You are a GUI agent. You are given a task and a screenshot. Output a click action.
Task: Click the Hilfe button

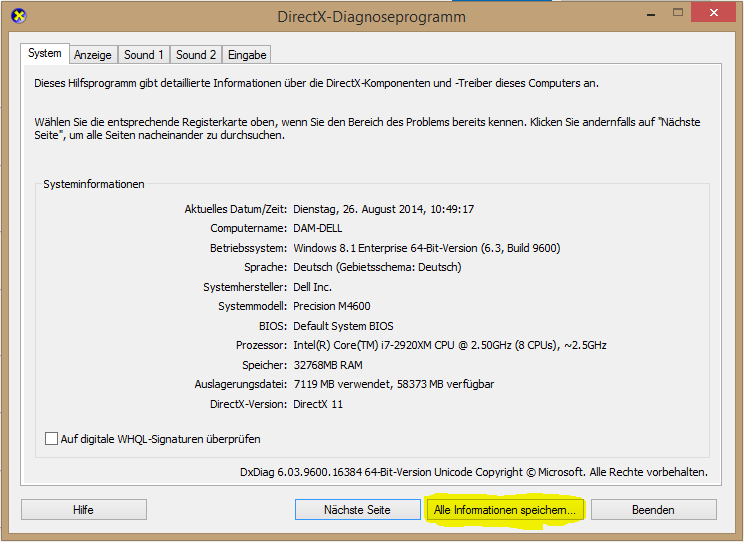click(x=84, y=510)
